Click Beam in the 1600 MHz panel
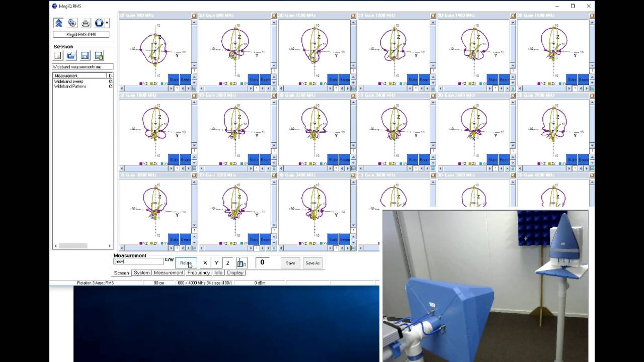This screenshot has height=362, width=644. click(x=584, y=79)
